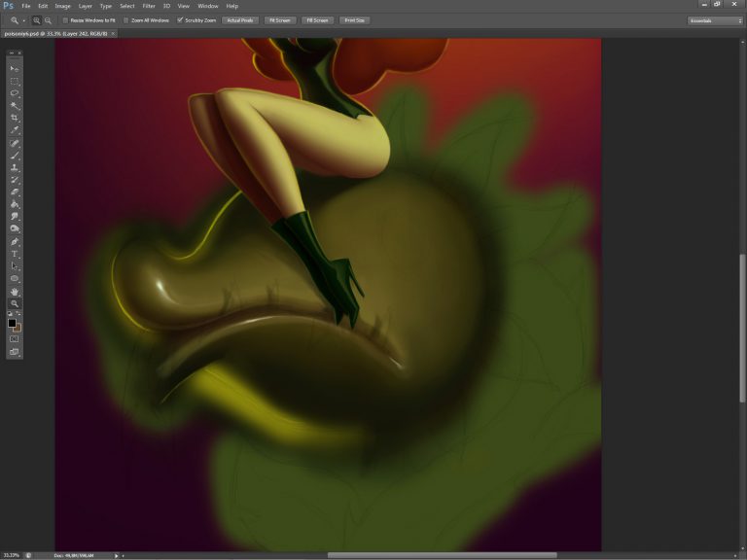
Task: Open the status bar info arrow menu
Action: pyautogui.click(x=116, y=556)
